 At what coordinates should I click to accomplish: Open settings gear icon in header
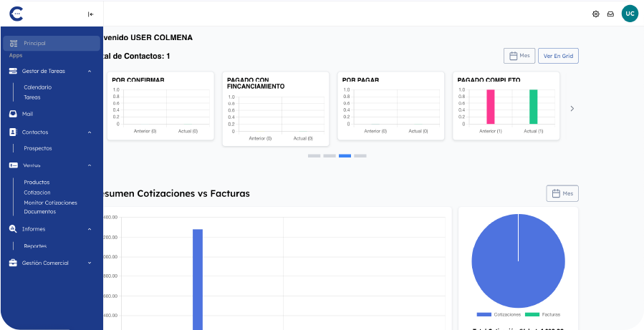click(x=595, y=14)
